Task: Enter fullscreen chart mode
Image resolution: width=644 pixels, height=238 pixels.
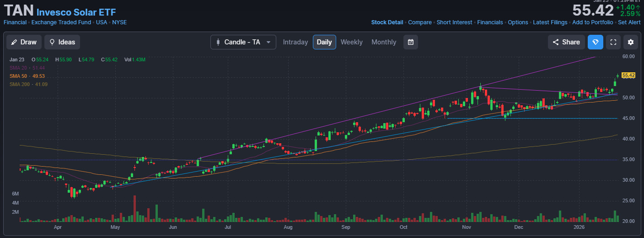Action: click(x=613, y=42)
